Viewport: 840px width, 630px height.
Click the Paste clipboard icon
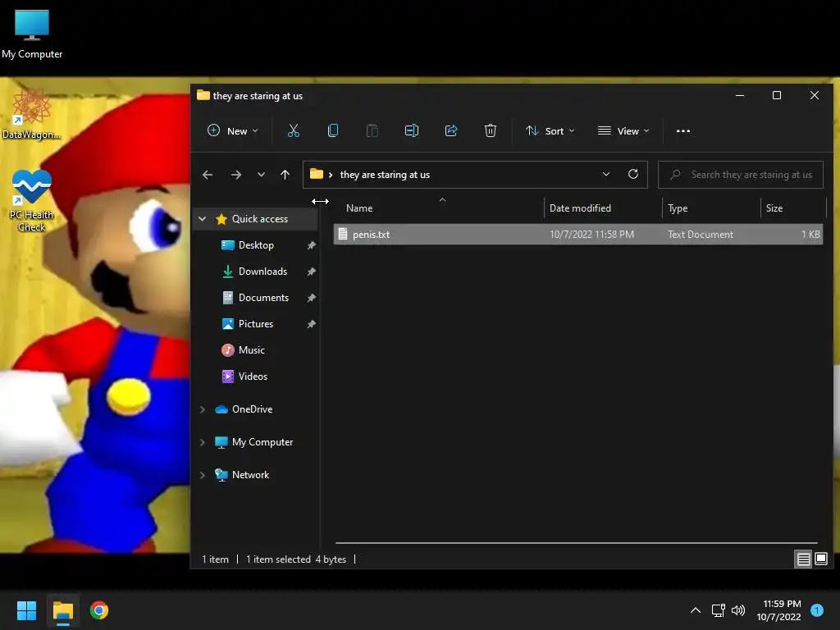click(372, 130)
